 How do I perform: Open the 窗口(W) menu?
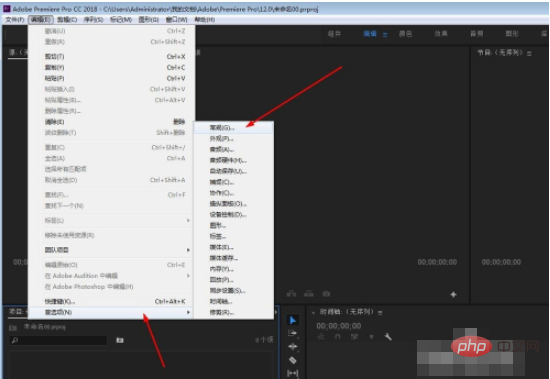(176, 20)
